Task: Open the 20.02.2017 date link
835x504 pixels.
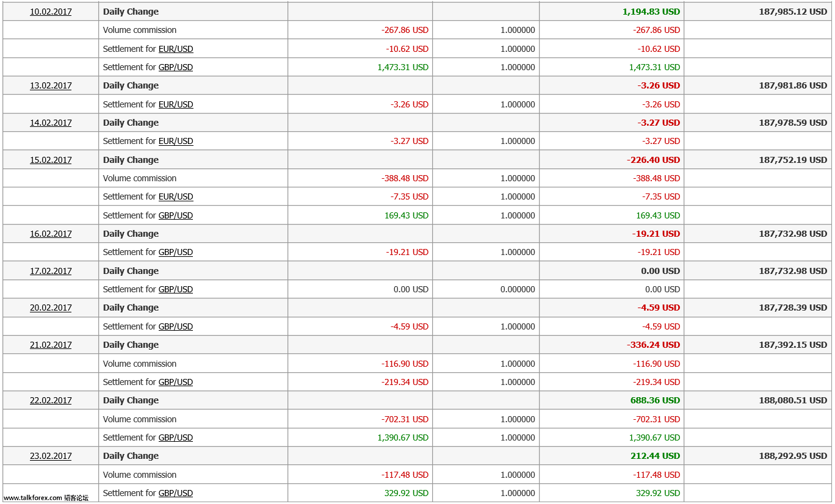Action: (51, 308)
